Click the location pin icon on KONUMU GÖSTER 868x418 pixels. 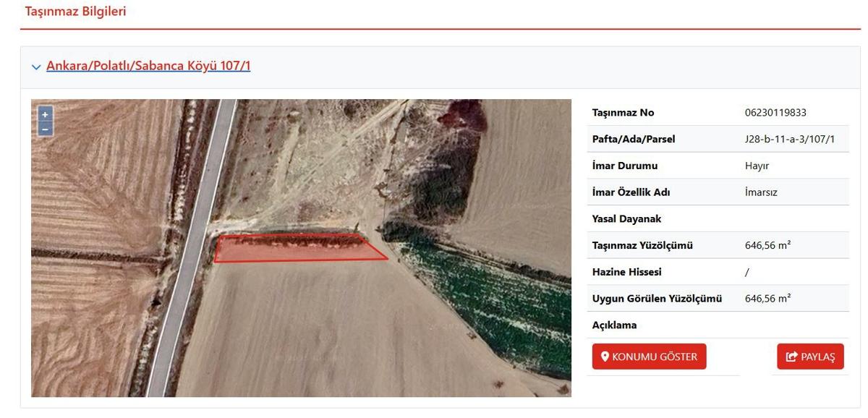(605, 357)
